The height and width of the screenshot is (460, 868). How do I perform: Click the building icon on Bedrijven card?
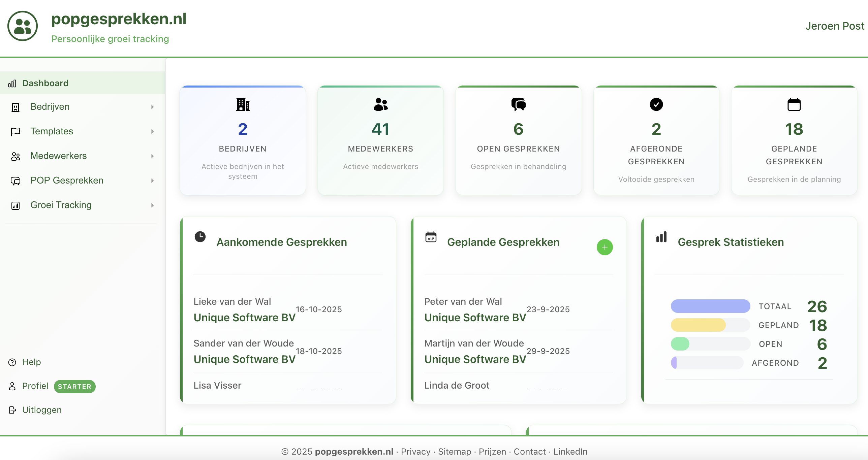tap(243, 104)
